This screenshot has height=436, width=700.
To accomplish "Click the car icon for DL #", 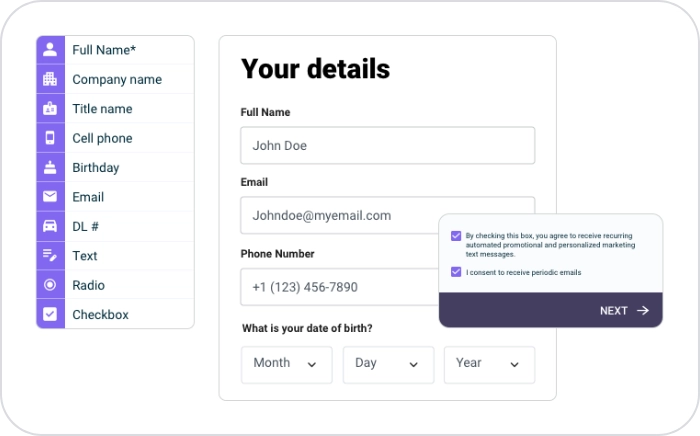I will click(50, 226).
